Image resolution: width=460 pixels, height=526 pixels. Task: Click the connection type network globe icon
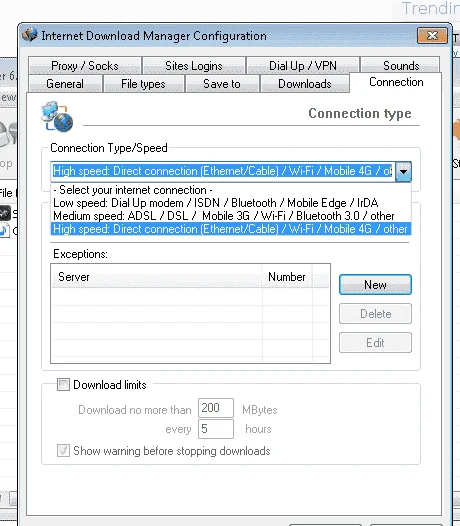57,116
